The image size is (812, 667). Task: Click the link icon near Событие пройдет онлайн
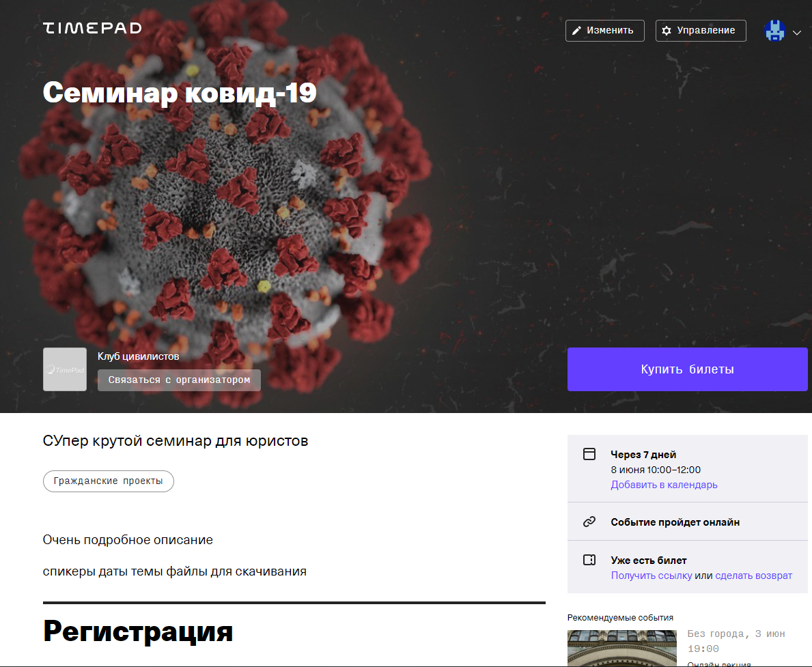click(x=589, y=522)
